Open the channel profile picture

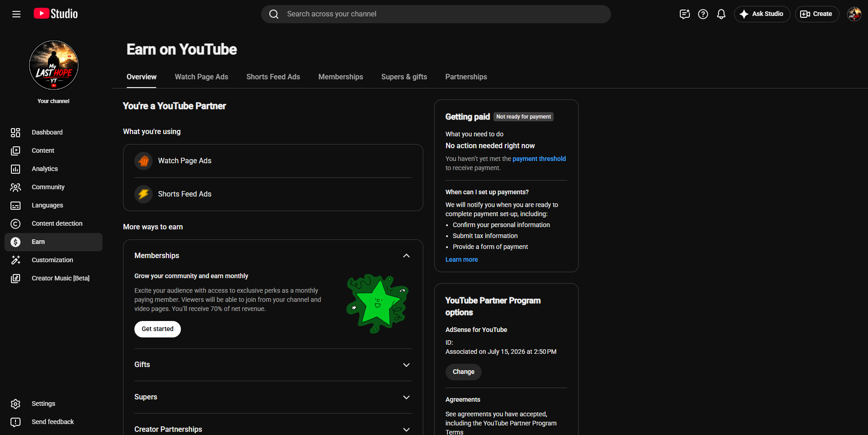point(54,65)
